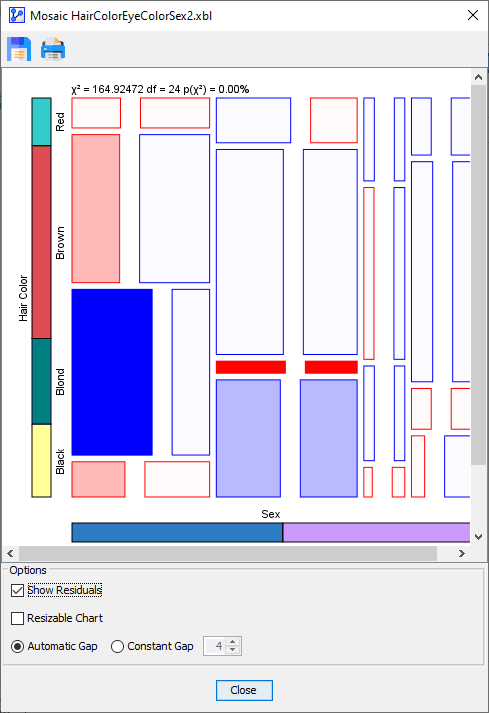Click the save floppy disk icon

(19, 49)
